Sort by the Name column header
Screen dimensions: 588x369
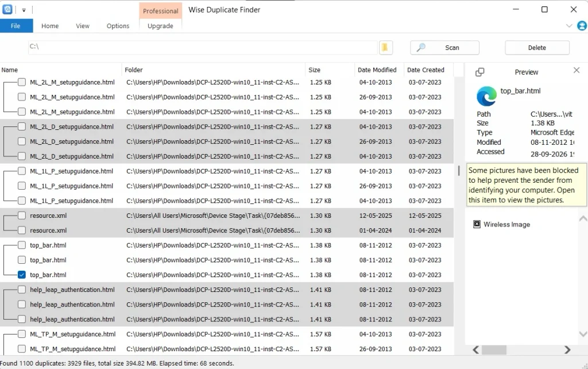[60, 70]
